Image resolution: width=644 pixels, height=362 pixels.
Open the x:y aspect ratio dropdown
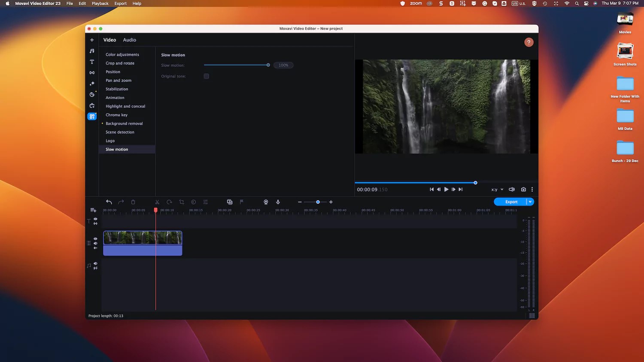click(x=497, y=189)
